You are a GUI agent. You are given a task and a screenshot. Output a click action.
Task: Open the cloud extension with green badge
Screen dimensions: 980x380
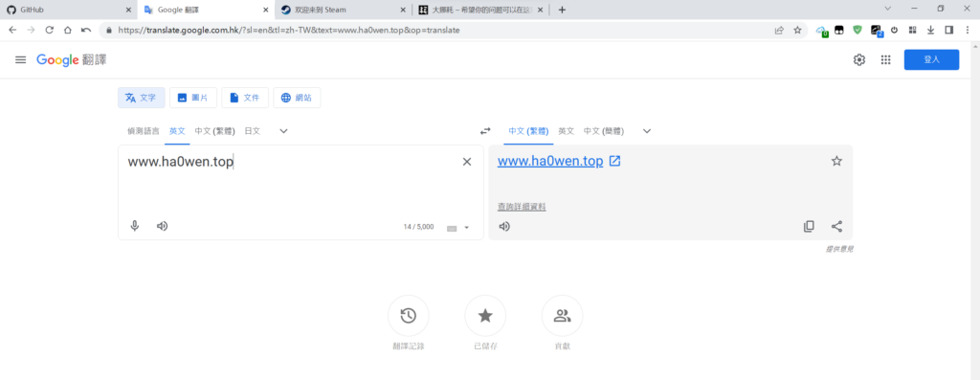click(x=821, y=31)
